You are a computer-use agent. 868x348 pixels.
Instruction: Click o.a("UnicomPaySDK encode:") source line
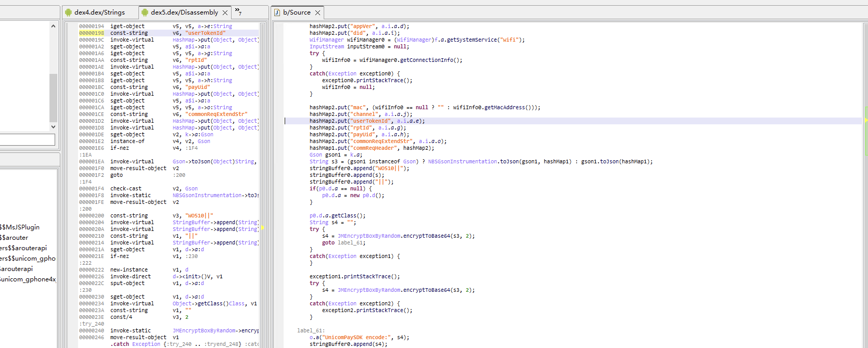359,337
